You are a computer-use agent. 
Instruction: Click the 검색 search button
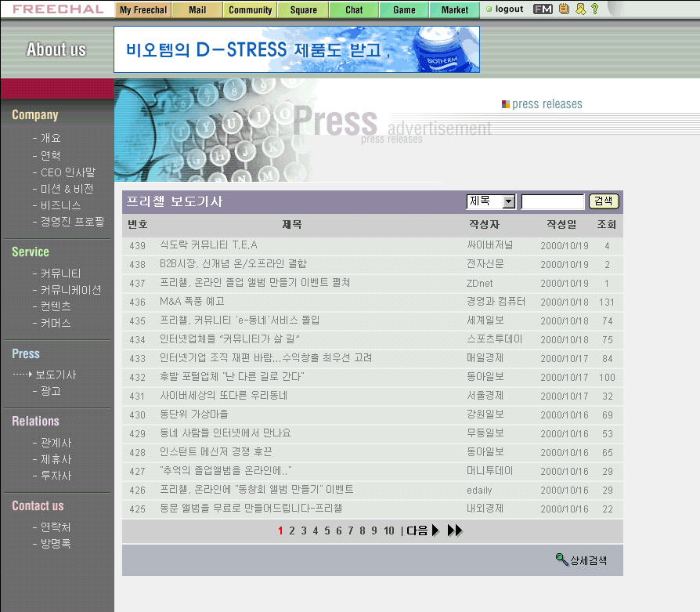604,201
